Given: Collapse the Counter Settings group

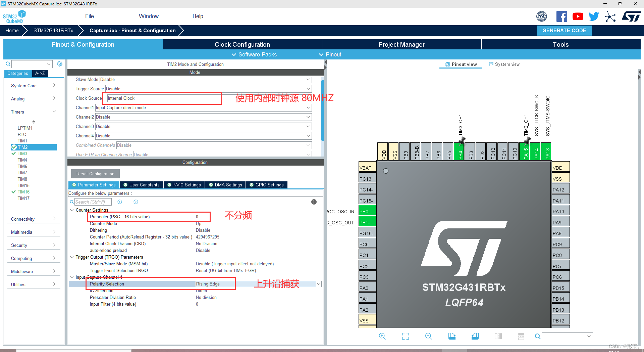Looking at the screenshot, I should (x=72, y=210).
